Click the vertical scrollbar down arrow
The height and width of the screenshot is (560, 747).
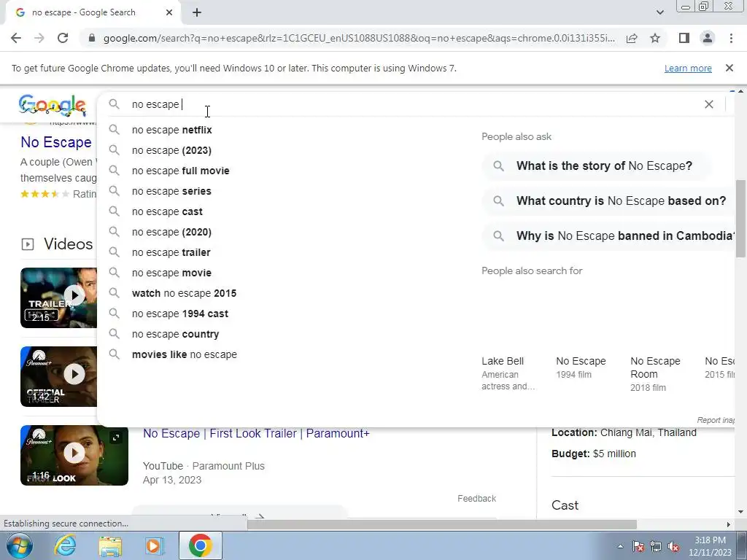[740, 512]
